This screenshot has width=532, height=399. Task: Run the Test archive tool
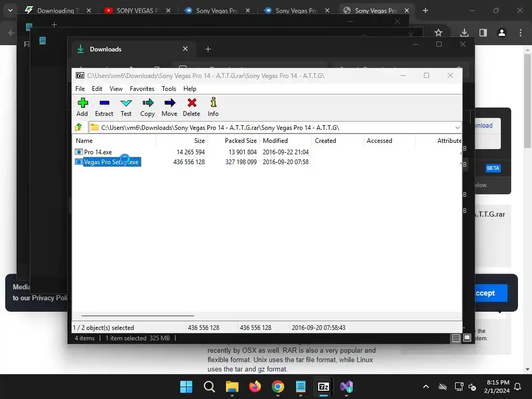pos(126,107)
